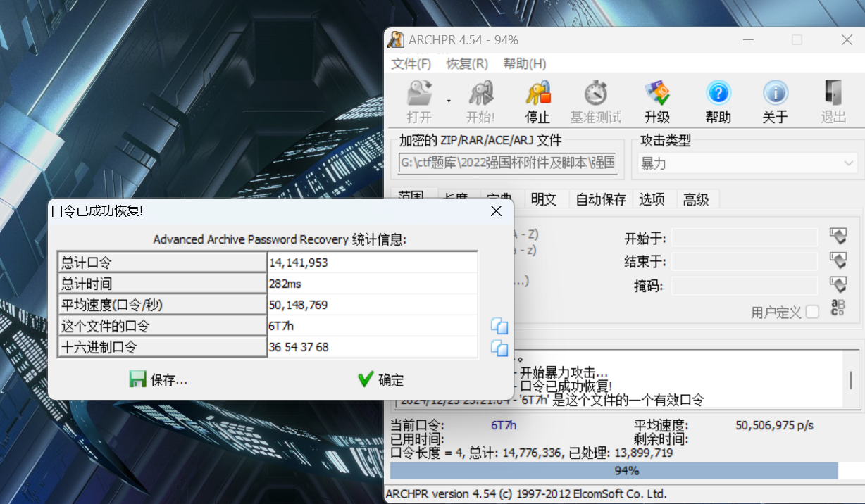Screen dimensions: 865x504
Task: Select the 14,141,953 total passwords cell
Action: [372, 263]
